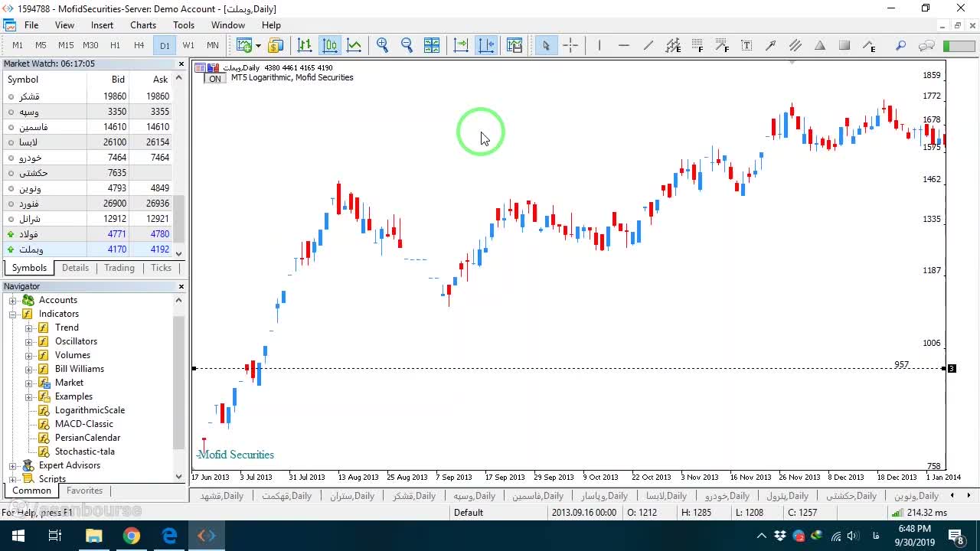Zoom in on the chart
The height and width of the screenshot is (551, 980).
(x=383, y=45)
